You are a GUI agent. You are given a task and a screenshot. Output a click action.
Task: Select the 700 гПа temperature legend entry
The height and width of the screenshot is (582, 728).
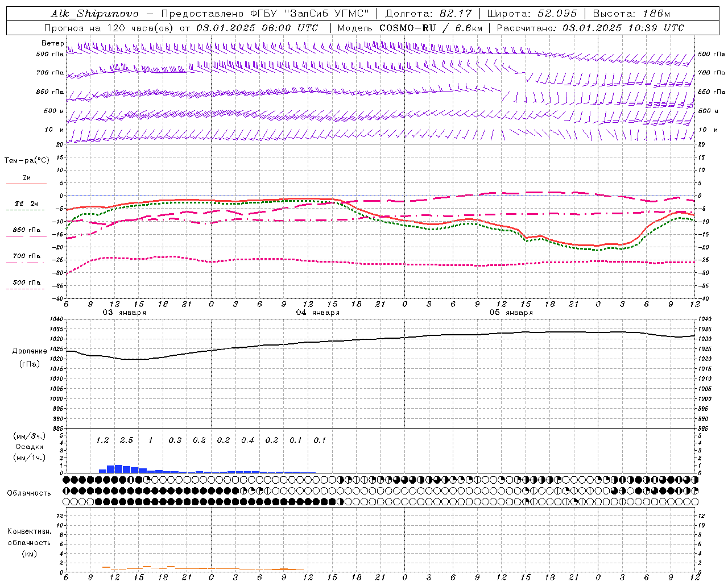pos(26,256)
